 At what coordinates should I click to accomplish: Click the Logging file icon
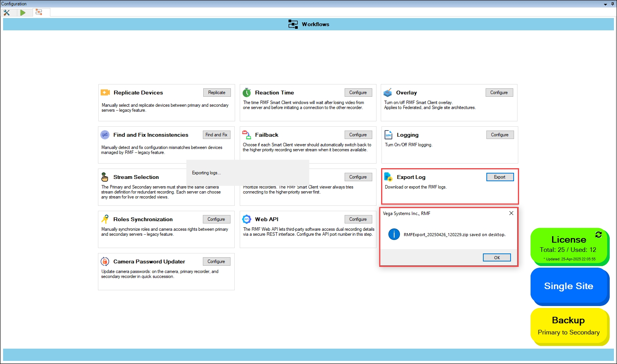click(x=388, y=135)
